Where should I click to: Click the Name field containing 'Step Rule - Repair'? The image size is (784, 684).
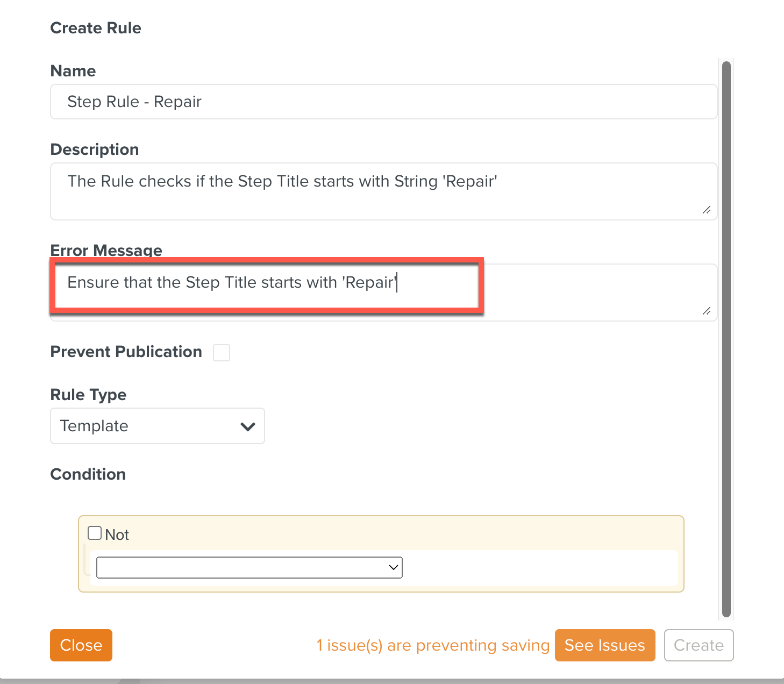(383, 102)
